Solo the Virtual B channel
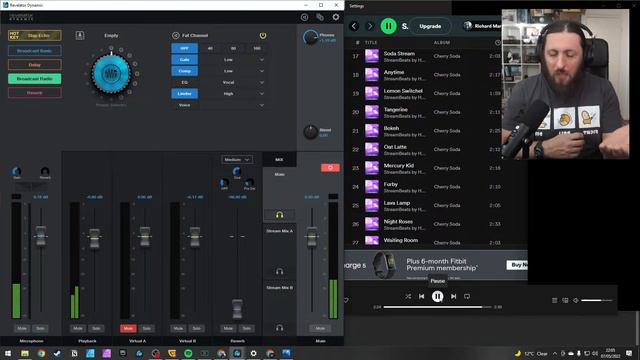The image size is (640, 360). point(197,328)
